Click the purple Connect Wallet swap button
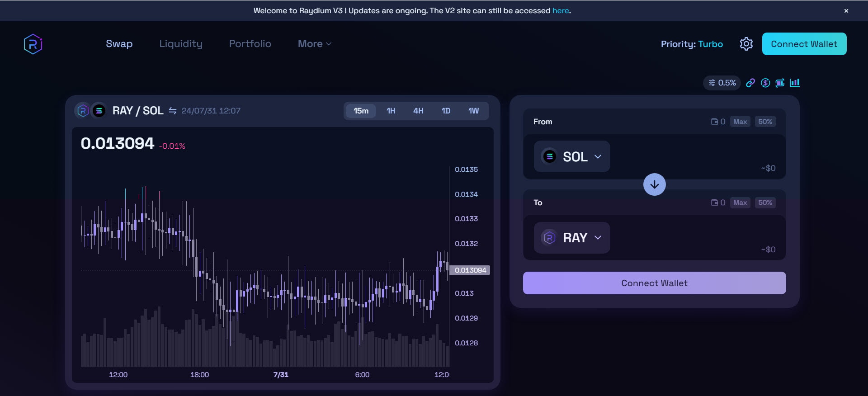 click(654, 283)
